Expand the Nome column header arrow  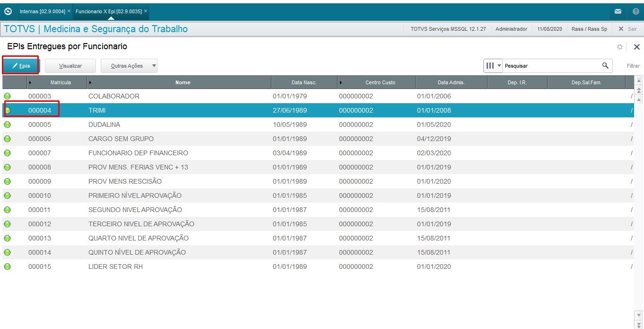click(90, 82)
